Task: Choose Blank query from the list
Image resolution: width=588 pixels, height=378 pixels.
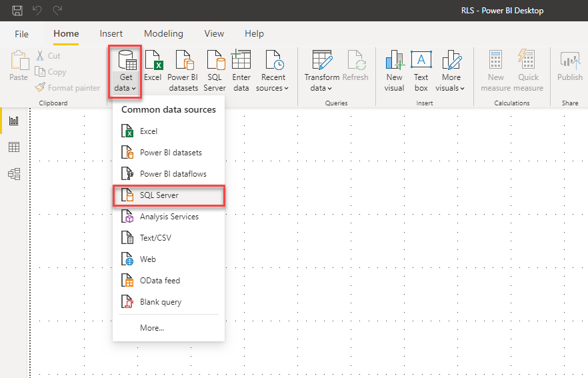Action: (x=160, y=302)
